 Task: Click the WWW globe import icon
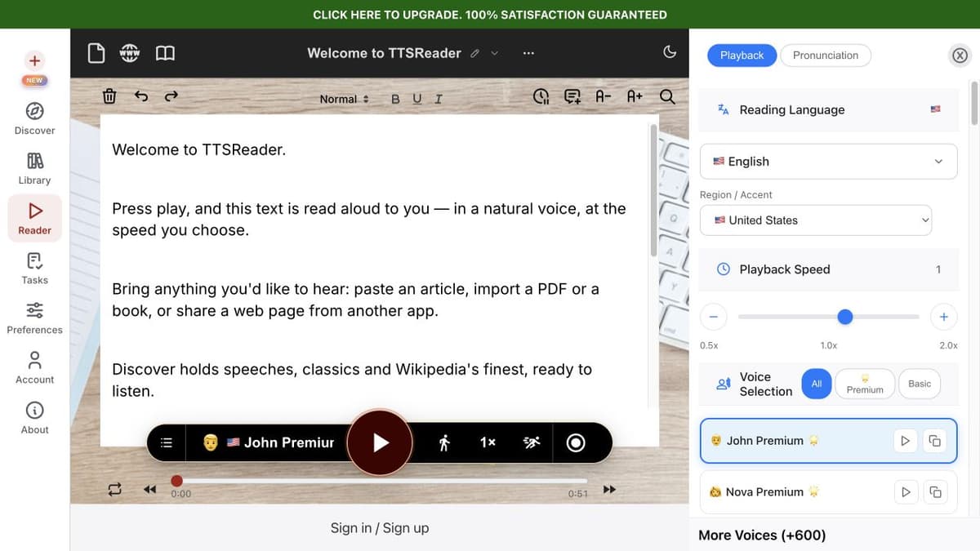coord(130,53)
